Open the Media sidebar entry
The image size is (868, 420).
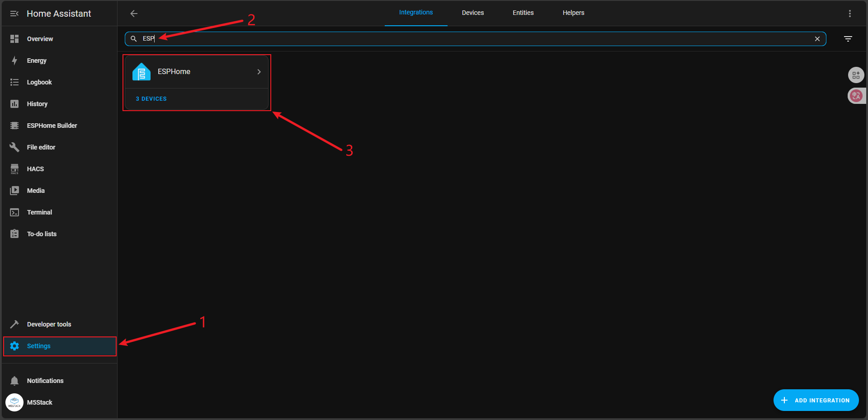(60, 191)
